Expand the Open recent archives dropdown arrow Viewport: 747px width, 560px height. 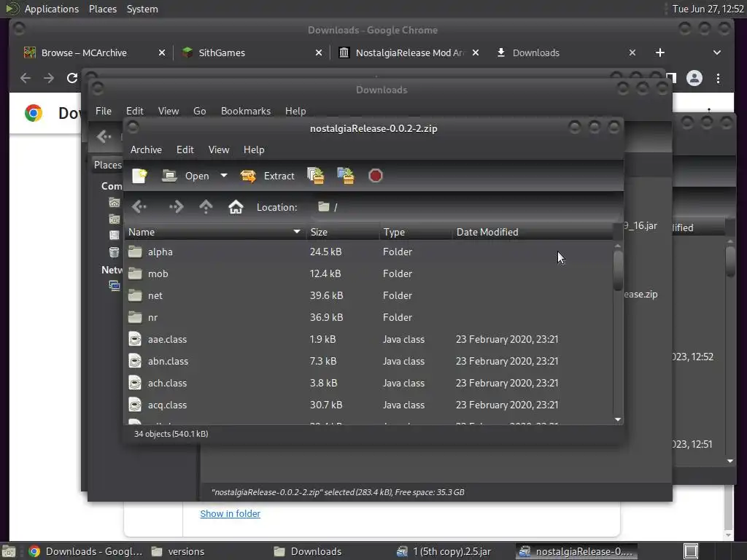(223, 176)
